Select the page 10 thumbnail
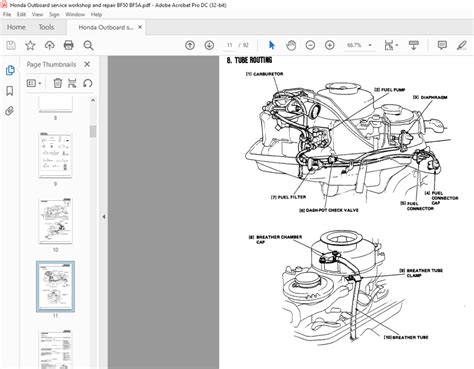 (x=55, y=221)
